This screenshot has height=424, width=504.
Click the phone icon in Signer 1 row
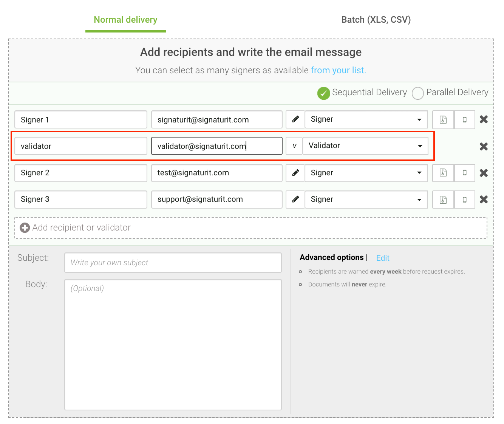465,120
